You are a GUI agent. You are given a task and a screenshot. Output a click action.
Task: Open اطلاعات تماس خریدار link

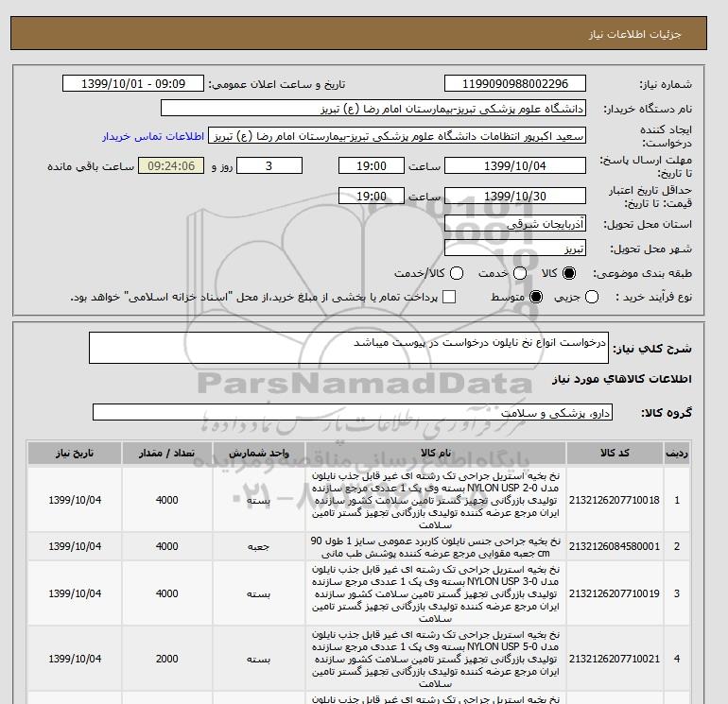(153, 136)
